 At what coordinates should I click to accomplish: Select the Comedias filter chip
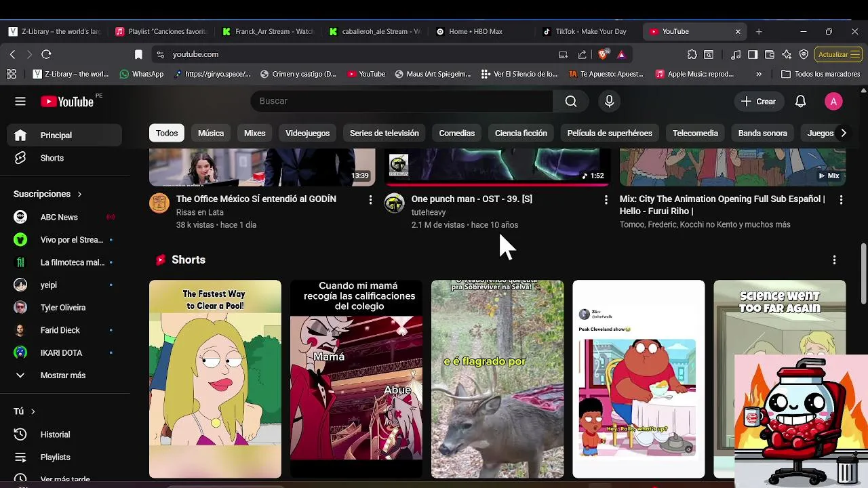[x=457, y=133]
